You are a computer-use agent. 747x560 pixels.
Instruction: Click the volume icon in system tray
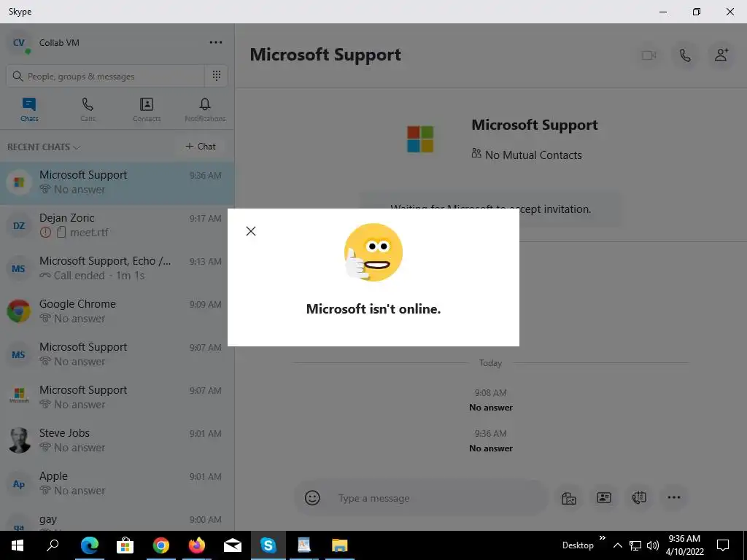(x=653, y=545)
